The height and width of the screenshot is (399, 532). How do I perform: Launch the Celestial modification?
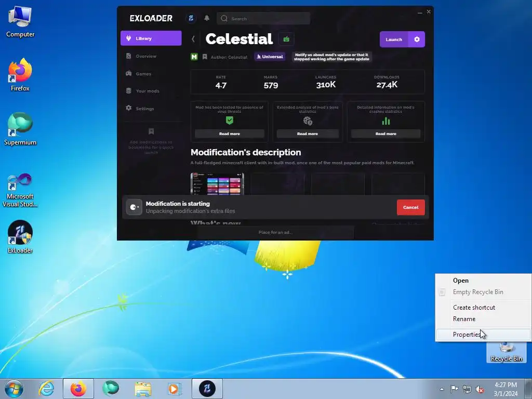(x=394, y=39)
